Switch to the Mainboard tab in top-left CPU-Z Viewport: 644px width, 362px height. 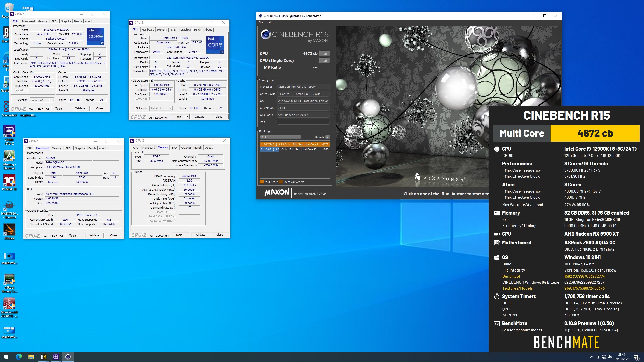[28, 21]
